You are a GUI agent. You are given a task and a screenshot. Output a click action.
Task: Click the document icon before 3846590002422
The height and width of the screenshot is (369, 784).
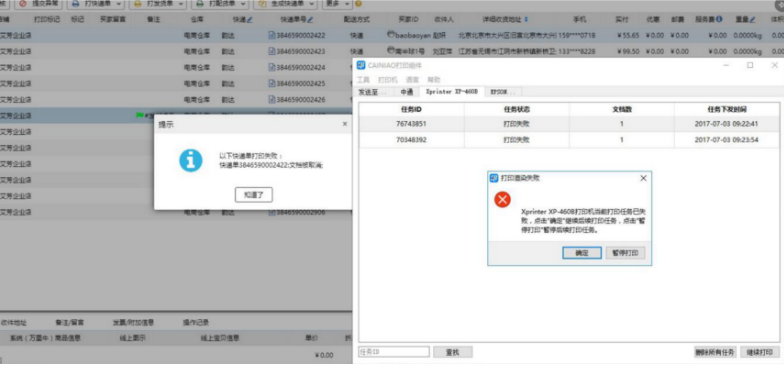click(272, 36)
